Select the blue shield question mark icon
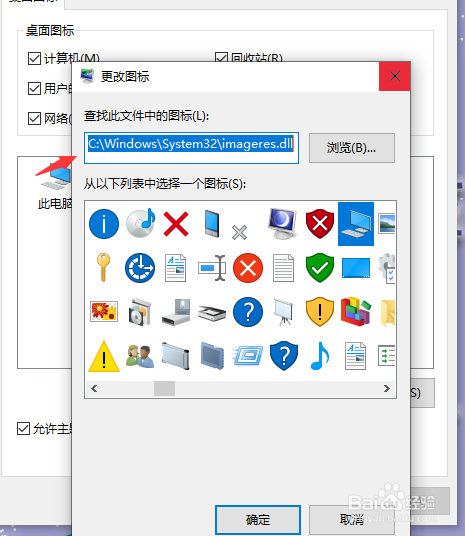 tap(284, 356)
